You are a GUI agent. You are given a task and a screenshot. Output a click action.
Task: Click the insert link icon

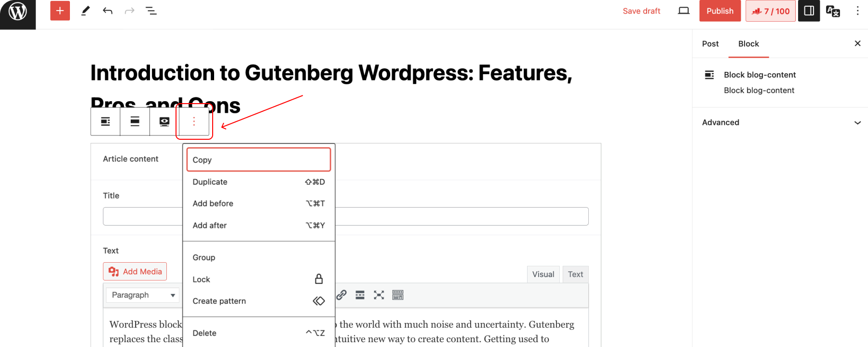(x=341, y=295)
